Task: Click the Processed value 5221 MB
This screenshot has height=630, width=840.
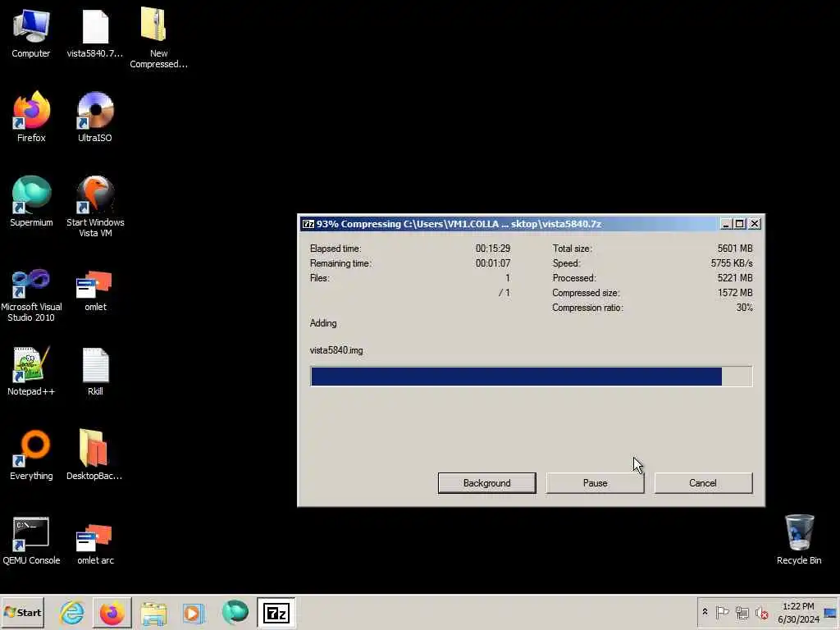Action: coord(735,278)
